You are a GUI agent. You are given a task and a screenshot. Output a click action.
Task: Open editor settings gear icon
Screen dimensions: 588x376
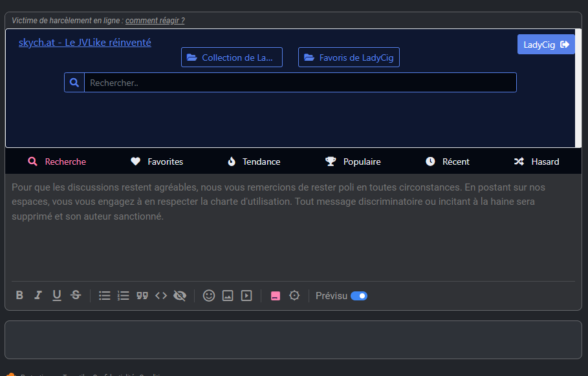tap(294, 295)
